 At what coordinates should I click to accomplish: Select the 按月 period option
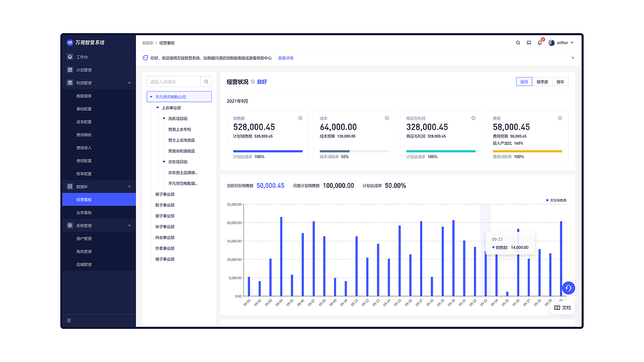[x=524, y=81]
